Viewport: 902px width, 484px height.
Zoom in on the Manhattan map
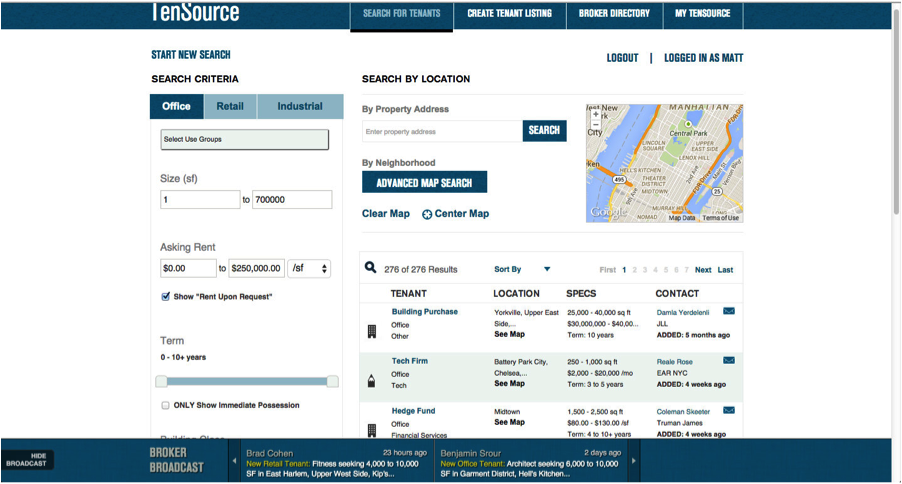click(596, 115)
